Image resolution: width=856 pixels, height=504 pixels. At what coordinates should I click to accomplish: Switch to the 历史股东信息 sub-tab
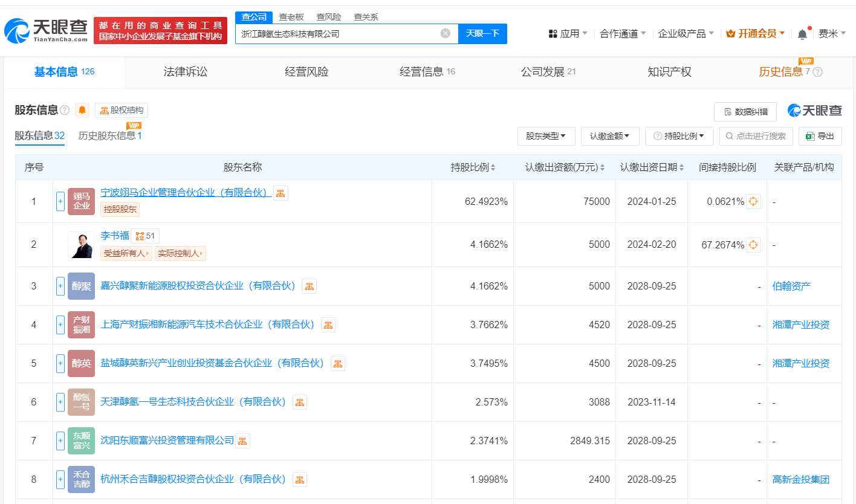(x=109, y=135)
